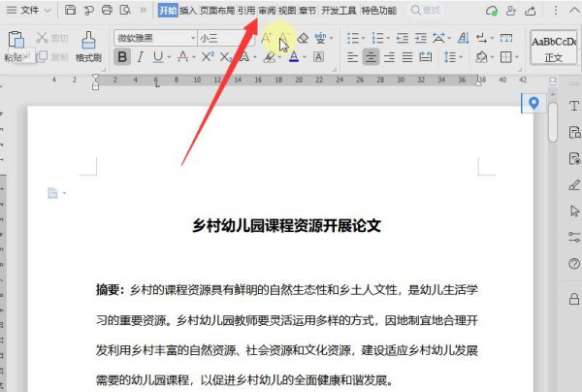582x392 pixels.
Task: Switch to the 插入 tab
Action: click(x=188, y=11)
